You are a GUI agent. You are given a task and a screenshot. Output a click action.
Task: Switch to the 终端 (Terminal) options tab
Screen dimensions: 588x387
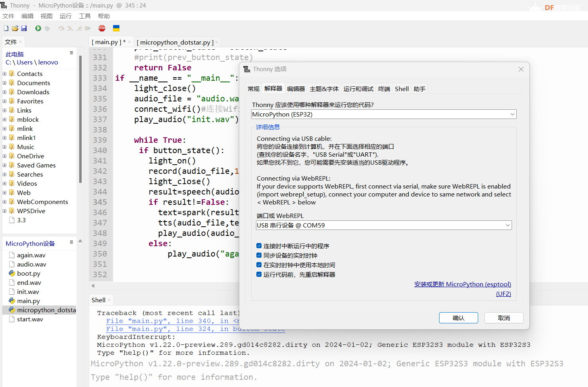[x=384, y=89]
